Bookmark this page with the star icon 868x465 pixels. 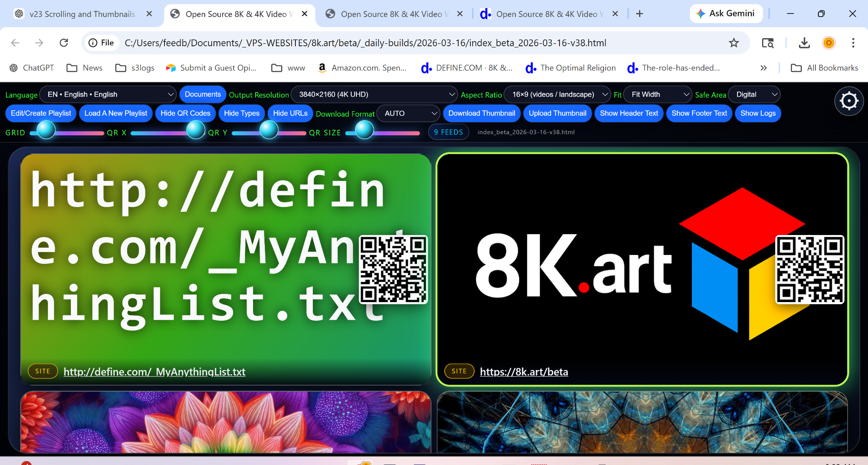[734, 43]
